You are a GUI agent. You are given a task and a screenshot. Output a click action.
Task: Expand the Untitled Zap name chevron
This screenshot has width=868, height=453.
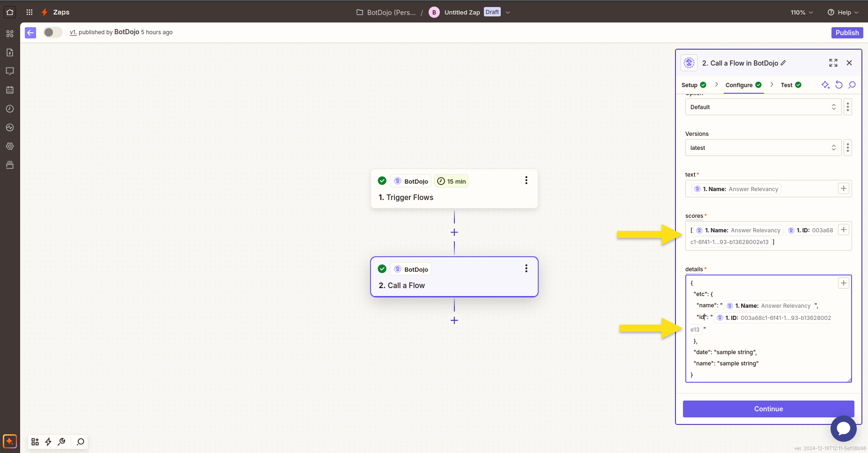click(508, 13)
